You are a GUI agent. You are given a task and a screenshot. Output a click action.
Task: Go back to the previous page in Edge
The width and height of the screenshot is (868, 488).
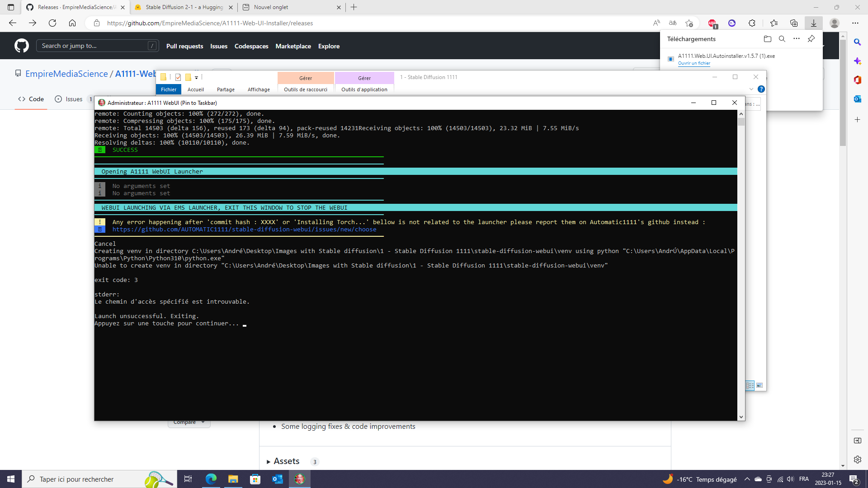coord(13,23)
